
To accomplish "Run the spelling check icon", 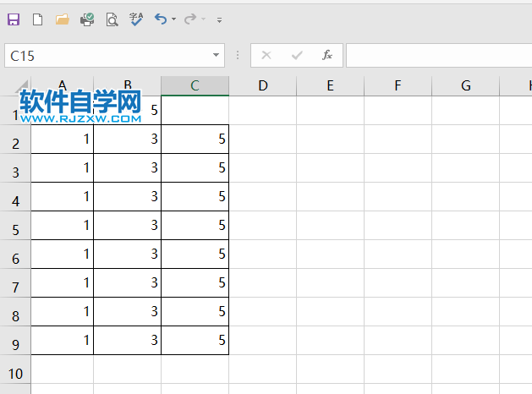I will (136, 19).
